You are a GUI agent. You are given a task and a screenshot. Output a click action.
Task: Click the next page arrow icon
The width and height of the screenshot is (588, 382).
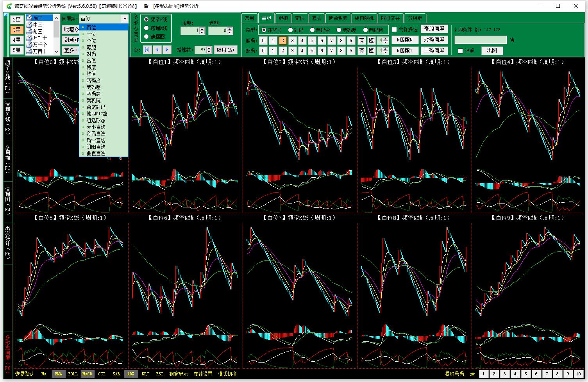(x=167, y=50)
